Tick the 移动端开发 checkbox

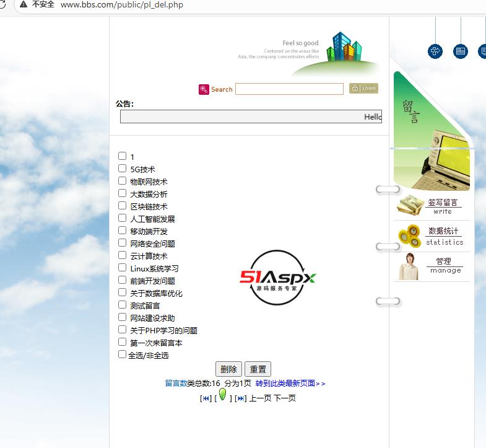pyautogui.click(x=122, y=231)
